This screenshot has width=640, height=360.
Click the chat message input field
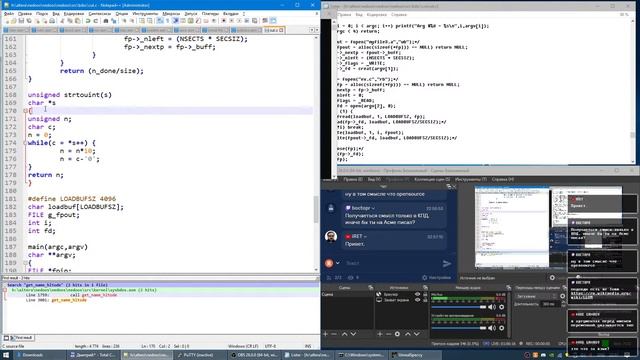392,263
